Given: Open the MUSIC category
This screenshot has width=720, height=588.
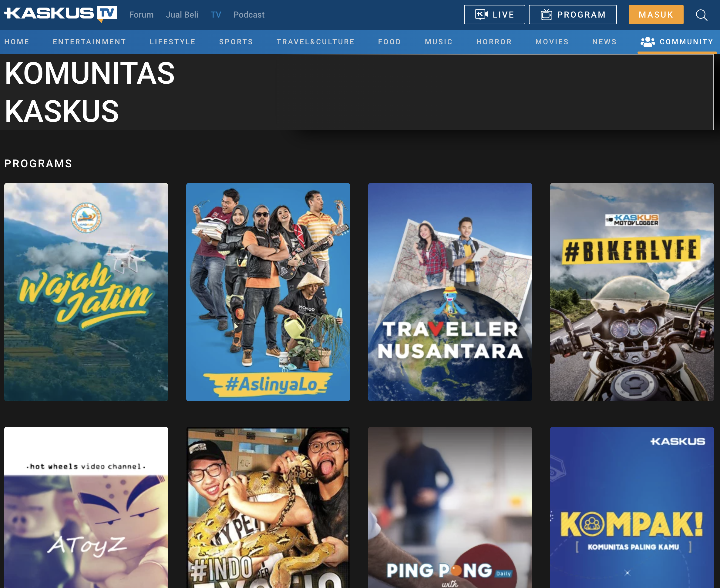Looking at the screenshot, I should click(439, 42).
